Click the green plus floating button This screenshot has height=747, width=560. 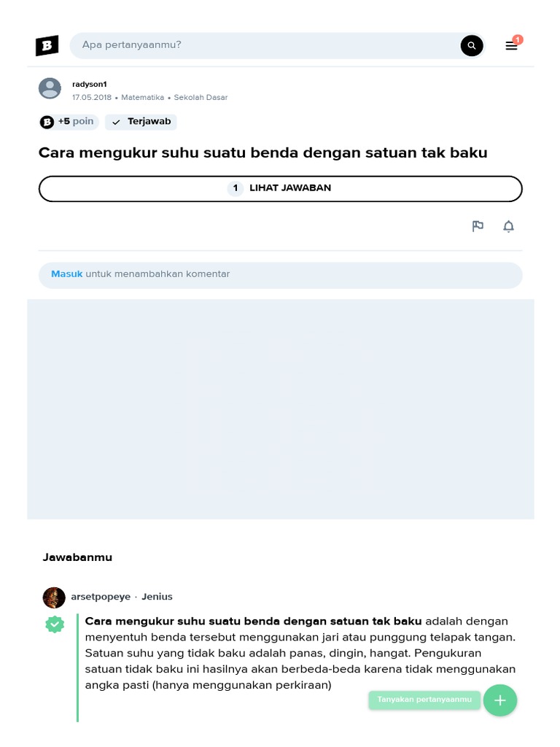(x=500, y=700)
